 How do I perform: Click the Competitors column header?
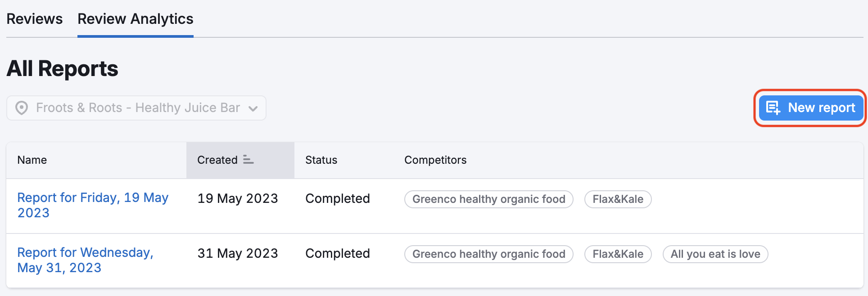click(x=435, y=160)
